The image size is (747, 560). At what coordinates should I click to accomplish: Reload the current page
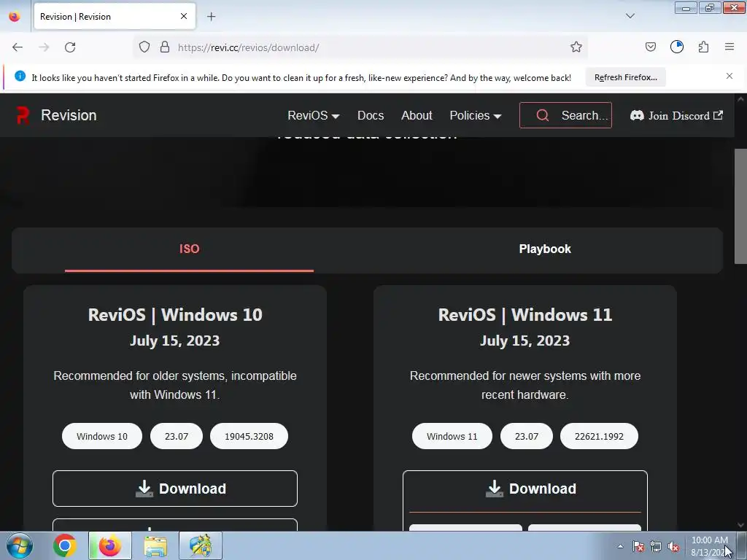pos(70,47)
